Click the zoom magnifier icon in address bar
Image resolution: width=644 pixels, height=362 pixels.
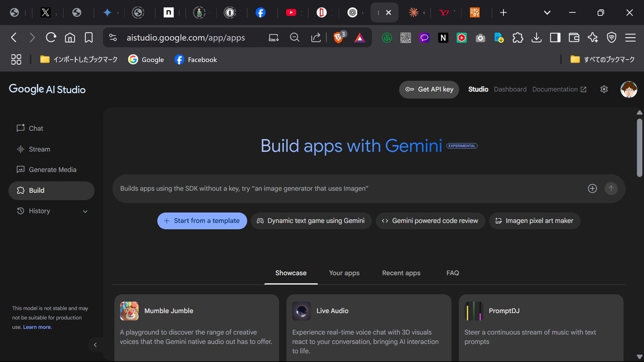pos(295,38)
